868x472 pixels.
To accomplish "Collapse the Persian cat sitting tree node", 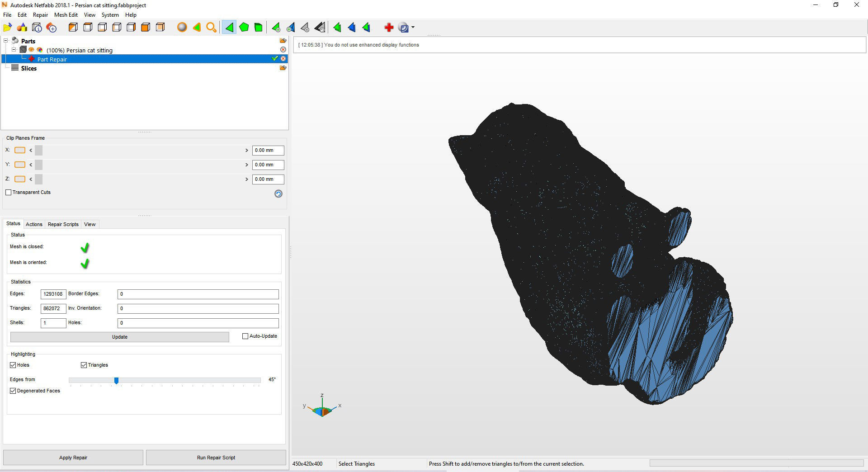I will pyautogui.click(x=14, y=50).
